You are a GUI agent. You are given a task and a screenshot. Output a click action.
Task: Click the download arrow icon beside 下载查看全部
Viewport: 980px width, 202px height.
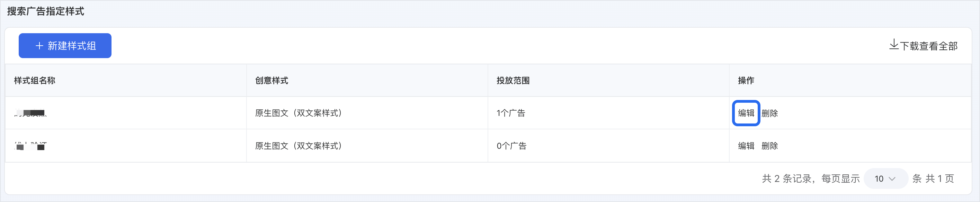894,45
